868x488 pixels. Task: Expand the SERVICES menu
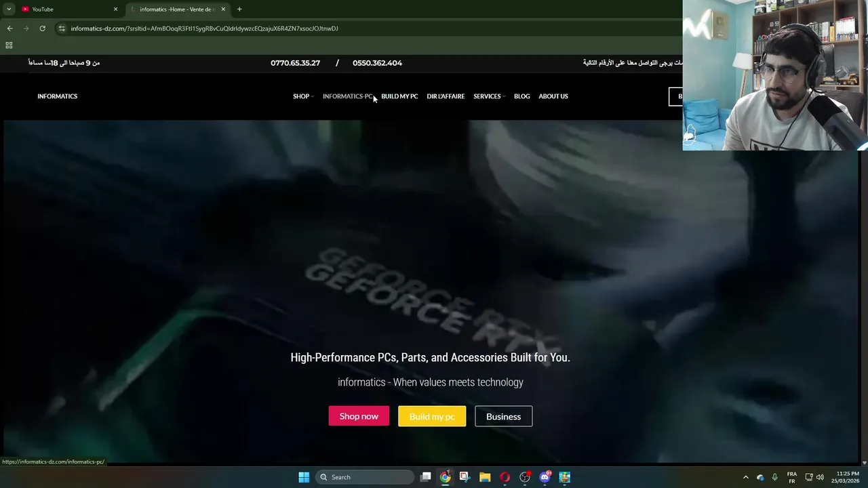tap(489, 96)
